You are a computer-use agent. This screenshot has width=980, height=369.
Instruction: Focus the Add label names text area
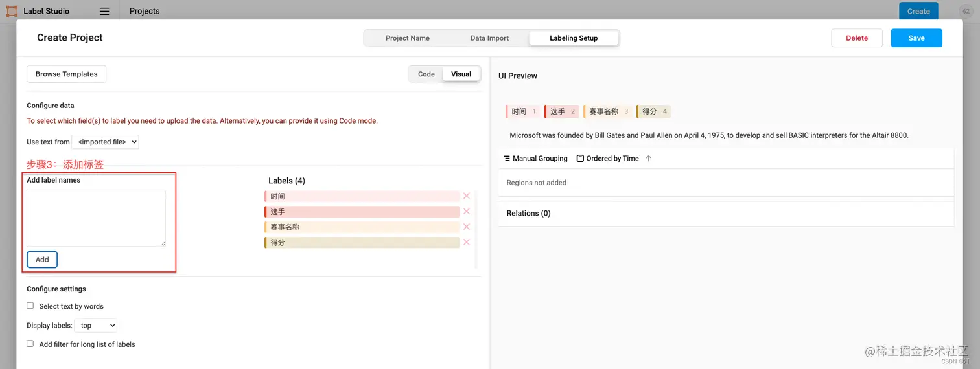point(96,218)
